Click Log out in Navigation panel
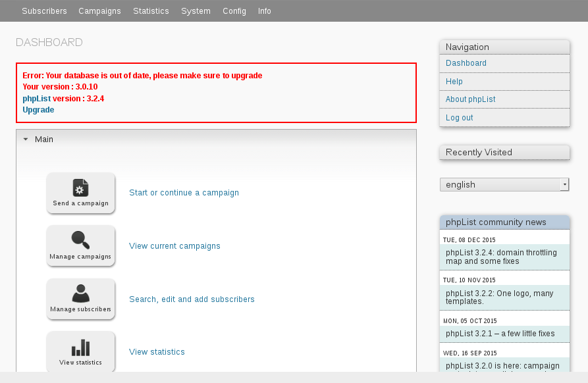The image size is (588, 383). click(460, 118)
